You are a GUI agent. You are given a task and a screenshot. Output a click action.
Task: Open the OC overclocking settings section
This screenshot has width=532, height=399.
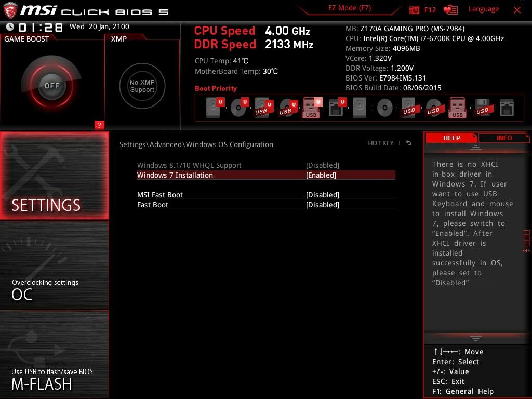54,265
